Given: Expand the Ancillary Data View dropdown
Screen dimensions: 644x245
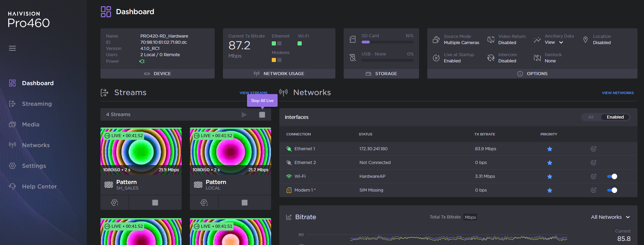Looking at the screenshot, I should (x=554, y=42).
